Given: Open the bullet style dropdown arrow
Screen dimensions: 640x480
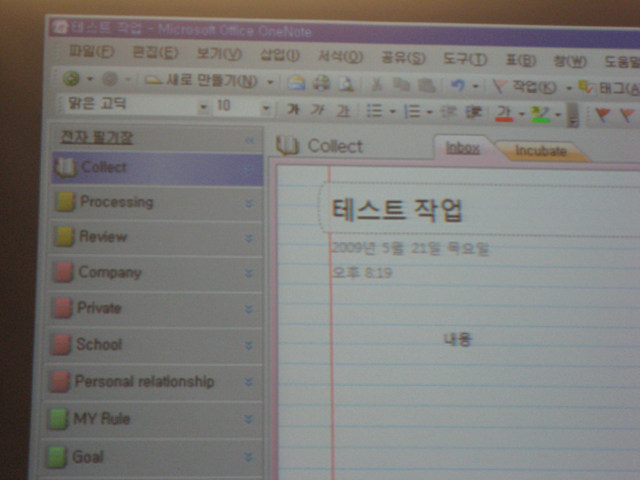Looking at the screenshot, I should click(x=393, y=111).
